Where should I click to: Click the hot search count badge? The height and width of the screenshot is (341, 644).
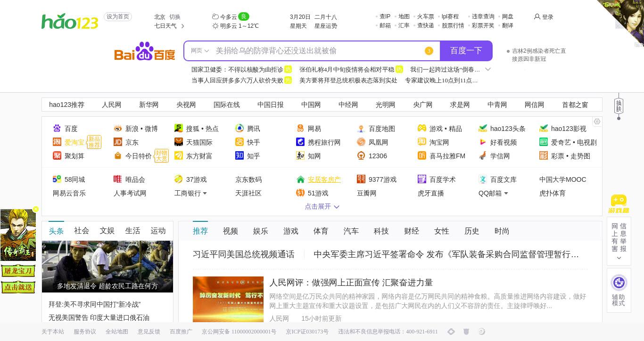click(x=429, y=51)
